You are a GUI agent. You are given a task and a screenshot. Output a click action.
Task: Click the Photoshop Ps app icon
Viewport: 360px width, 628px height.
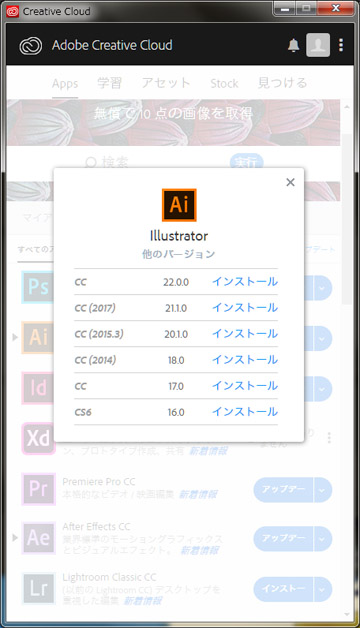point(37,287)
